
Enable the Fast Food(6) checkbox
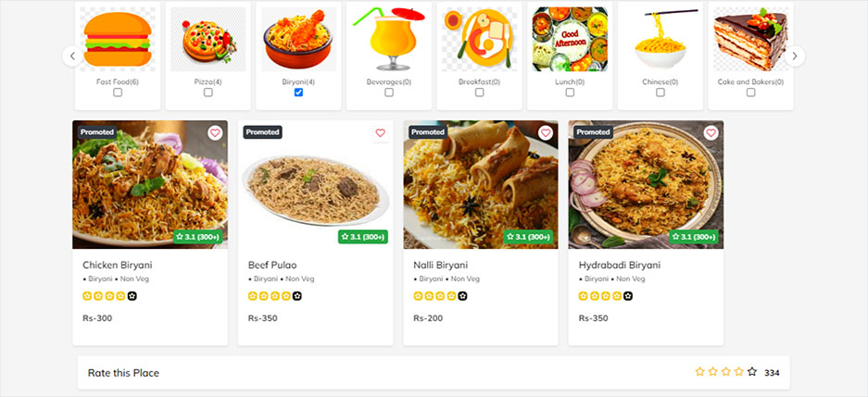pyautogui.click(x=117, y=93)
